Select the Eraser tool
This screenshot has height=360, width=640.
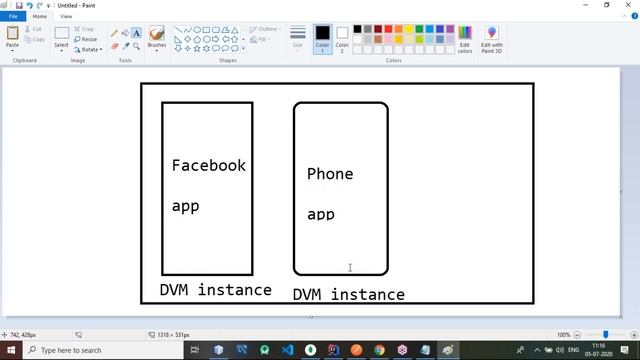(114, 46)
